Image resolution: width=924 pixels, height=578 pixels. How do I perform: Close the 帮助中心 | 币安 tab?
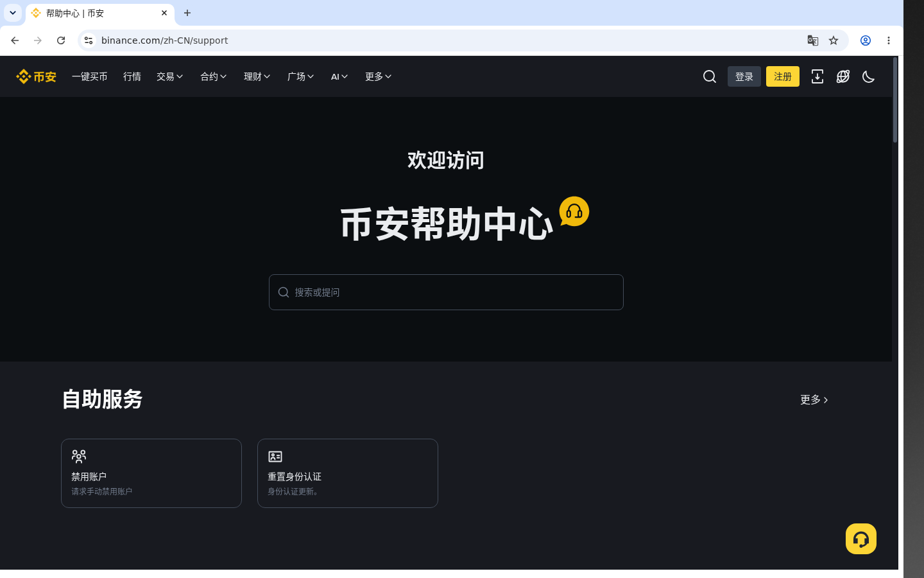[164, 13]
